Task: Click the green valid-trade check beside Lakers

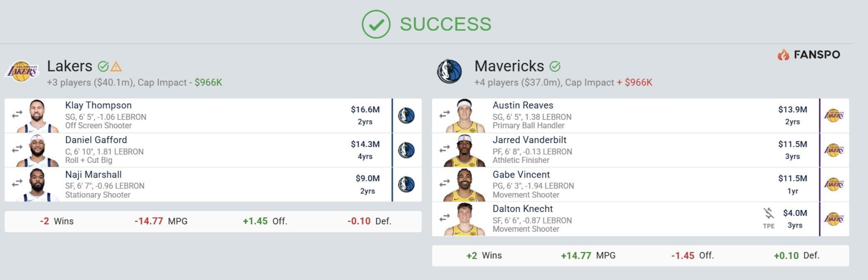Action: (103, 67)
